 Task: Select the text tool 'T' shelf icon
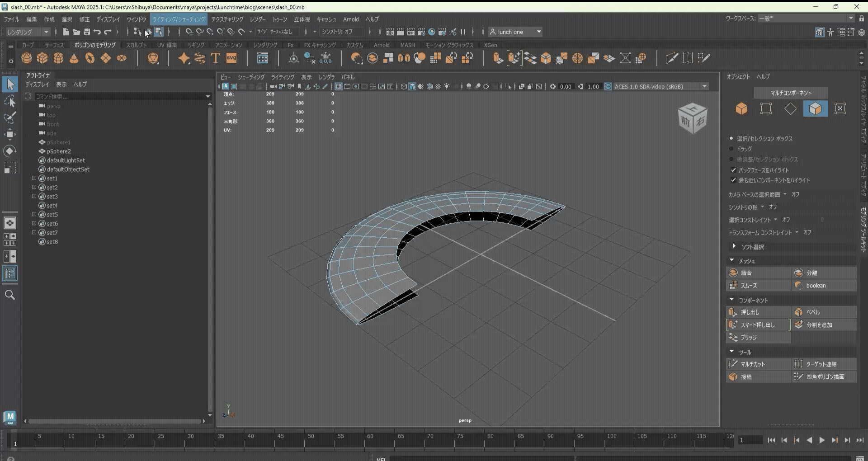coord(216,58)
